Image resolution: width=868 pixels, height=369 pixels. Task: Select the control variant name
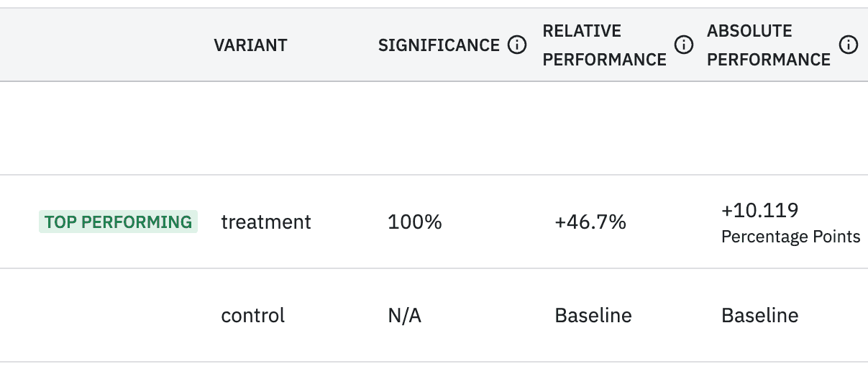tap(253, 315)
